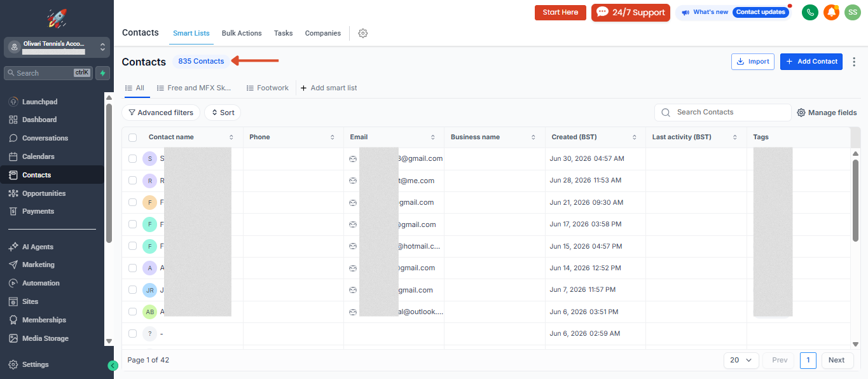This screenshot has height=379, width=868.
Task: Toggle the select-all checkbox in table header
Action: click(132, 137)
